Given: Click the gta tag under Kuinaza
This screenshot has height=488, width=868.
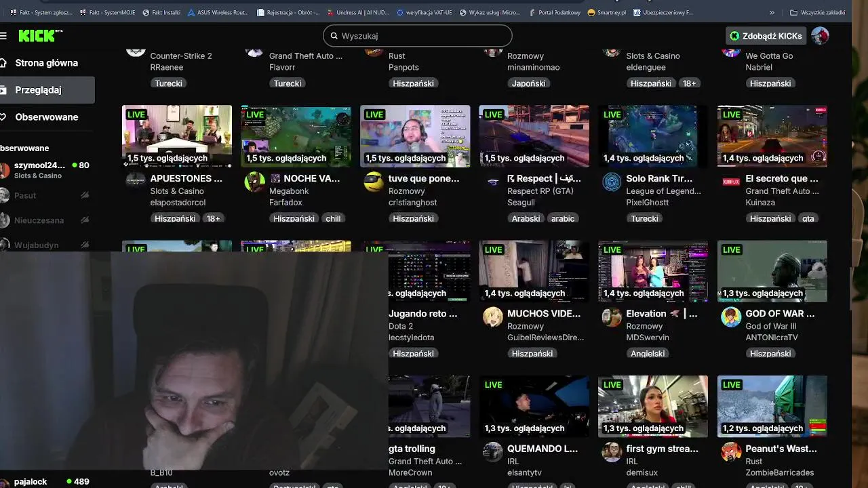Looking at the screenshot, I should [x=808, y=218].
